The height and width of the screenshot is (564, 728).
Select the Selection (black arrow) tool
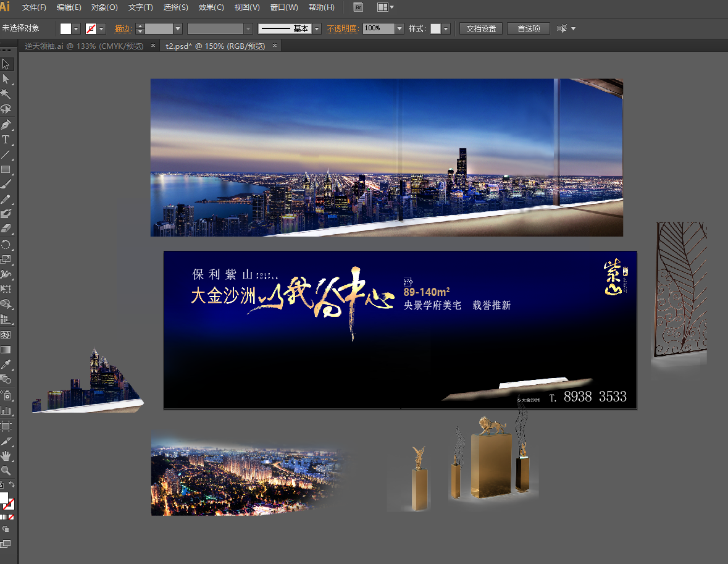pos(6,64)
